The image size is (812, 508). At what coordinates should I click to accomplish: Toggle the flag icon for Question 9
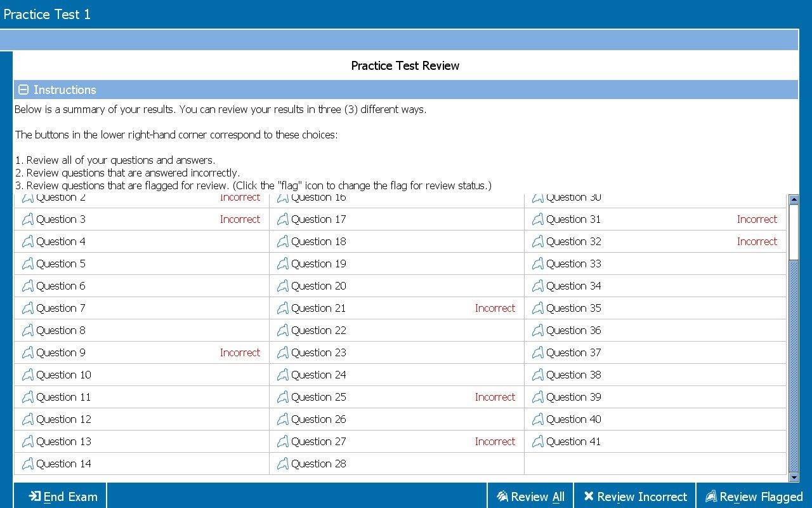point(27,352)
